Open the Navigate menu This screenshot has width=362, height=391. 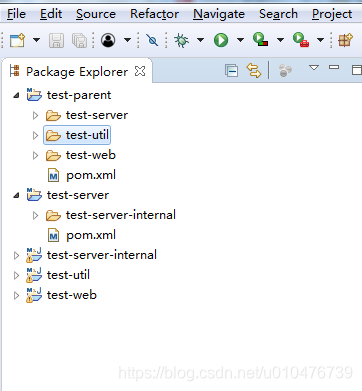219,14
